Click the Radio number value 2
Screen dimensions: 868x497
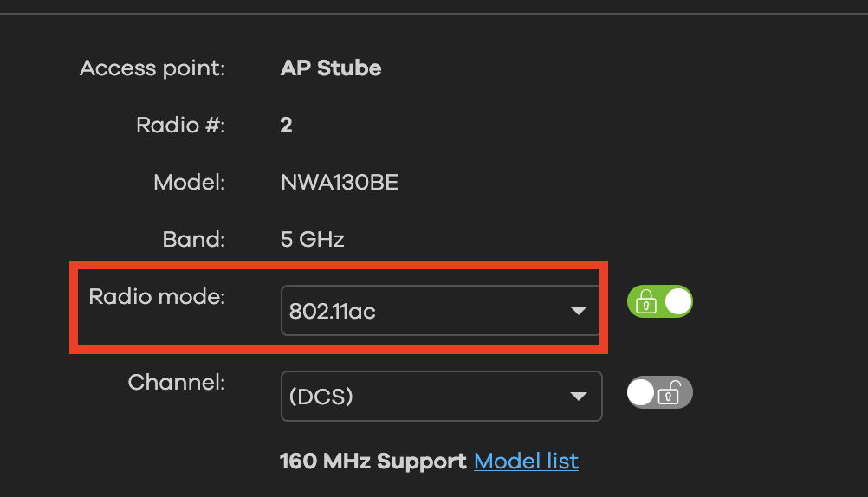(x=286, y=126)
